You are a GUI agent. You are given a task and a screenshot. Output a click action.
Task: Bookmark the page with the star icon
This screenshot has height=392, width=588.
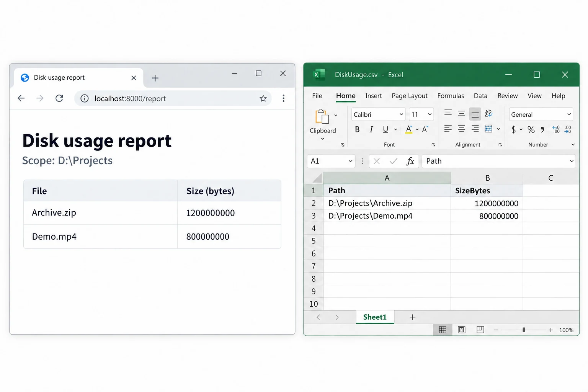pyautogui.click(x=263, y=98)
